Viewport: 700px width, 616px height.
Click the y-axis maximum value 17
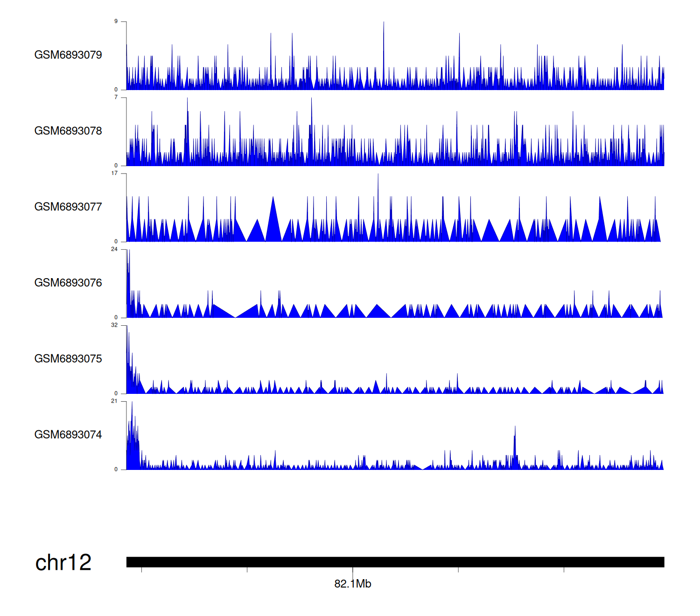point(114,173)
